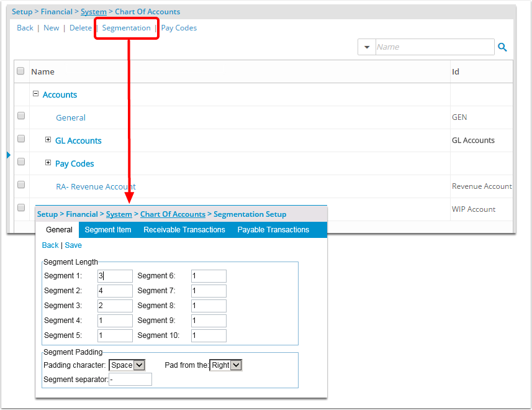The height and width of the screenshot is (410, 532).
Task: Toggle the select-all header checkbox
Action: coord(21,71)
